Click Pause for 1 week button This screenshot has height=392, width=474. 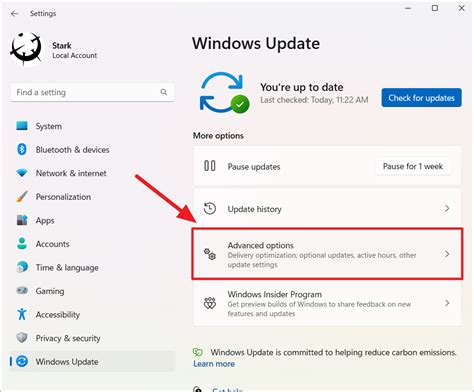click(x=413, y=166)
